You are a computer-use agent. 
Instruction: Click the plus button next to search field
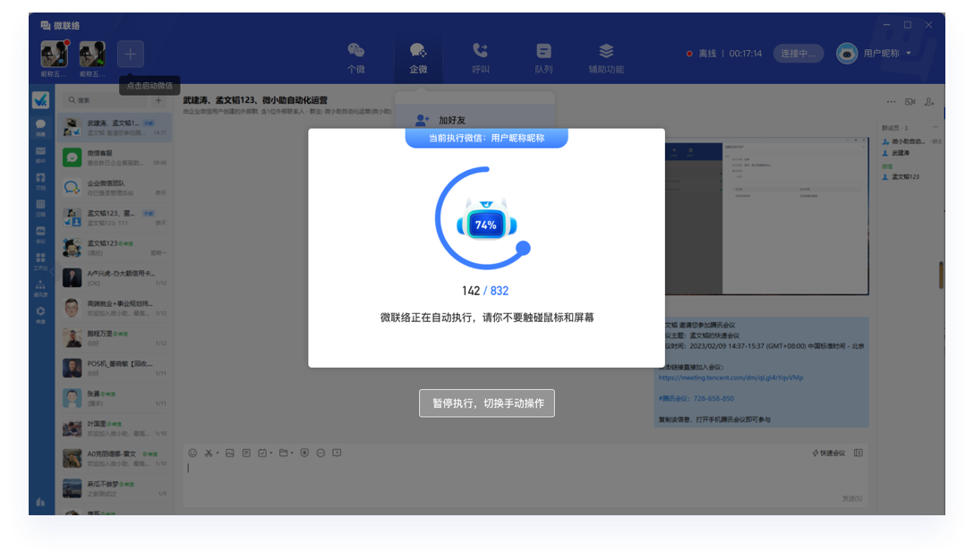click(158, 100)
